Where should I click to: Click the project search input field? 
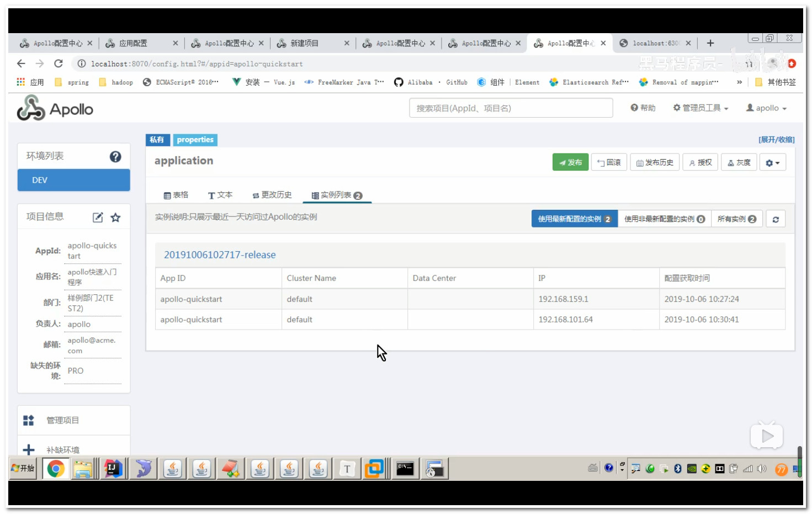511,108
